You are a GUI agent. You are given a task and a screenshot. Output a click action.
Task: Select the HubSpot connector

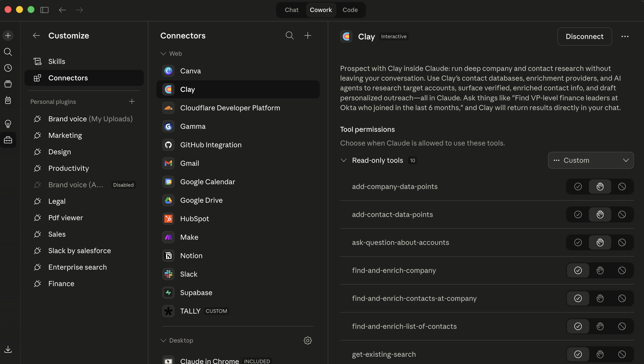click(194, 218)
